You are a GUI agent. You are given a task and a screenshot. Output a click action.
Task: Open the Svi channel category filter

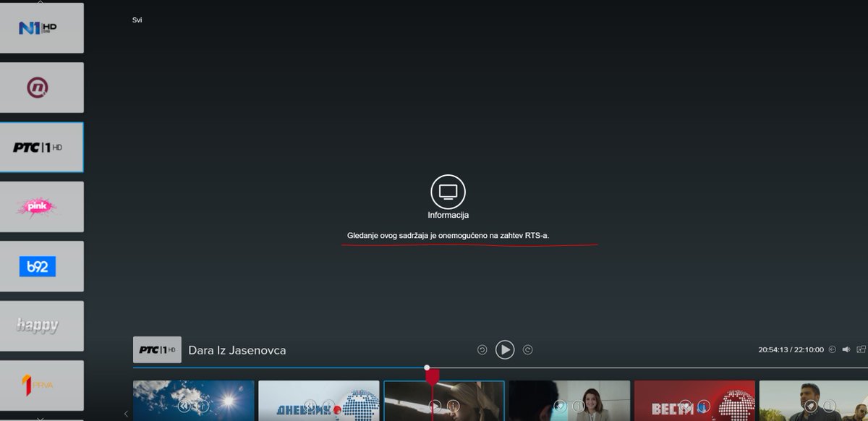tap(137, 20)
